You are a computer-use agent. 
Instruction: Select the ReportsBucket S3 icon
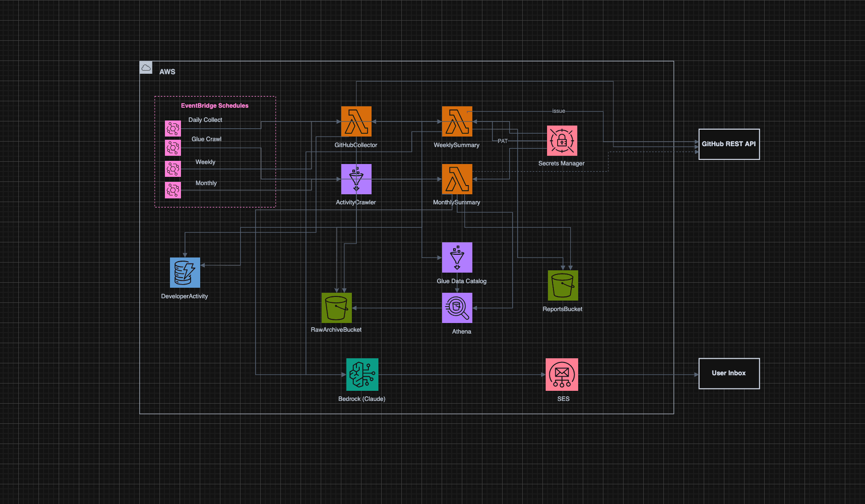[563, 285]
